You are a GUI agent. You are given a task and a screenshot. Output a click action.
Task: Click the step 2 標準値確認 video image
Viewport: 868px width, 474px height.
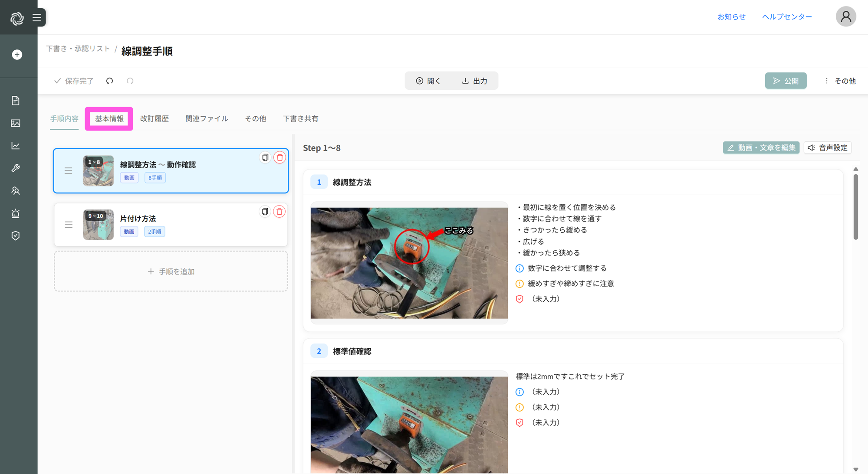pos(409,425)
